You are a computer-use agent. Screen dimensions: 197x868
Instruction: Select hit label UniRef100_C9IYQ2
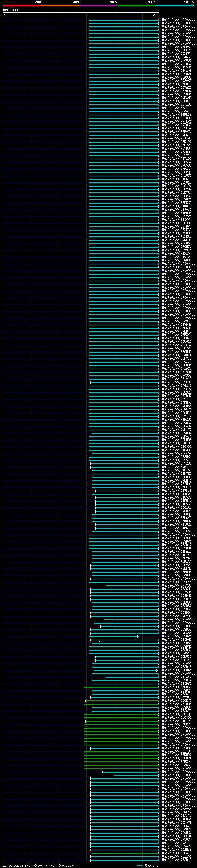click(177, 586)
